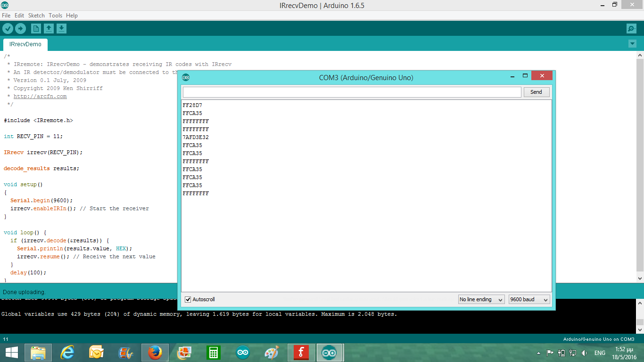Click the active Arduino serial monitor taskbar icon
The width and height of the screenshot is (644, 362).
tap(329, 353)
